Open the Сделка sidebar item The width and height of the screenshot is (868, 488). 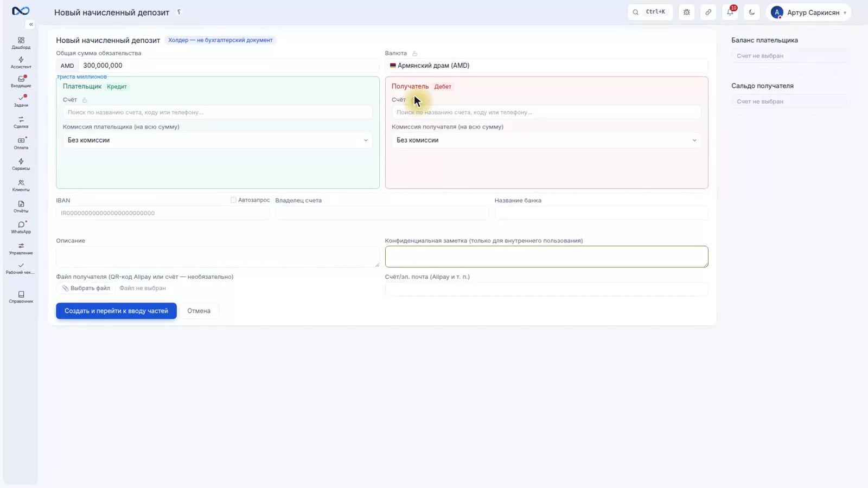coord(21,122)
